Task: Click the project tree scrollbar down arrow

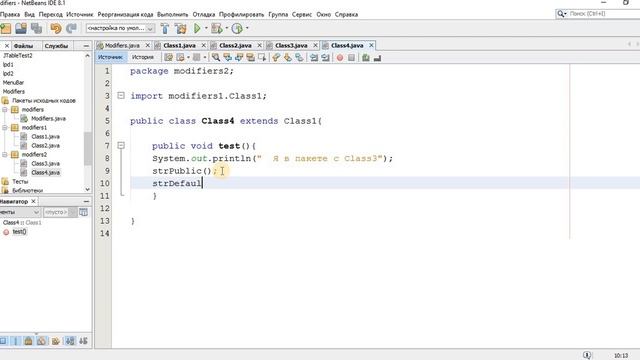Action: pyautogui.click(x=87, y=189)
